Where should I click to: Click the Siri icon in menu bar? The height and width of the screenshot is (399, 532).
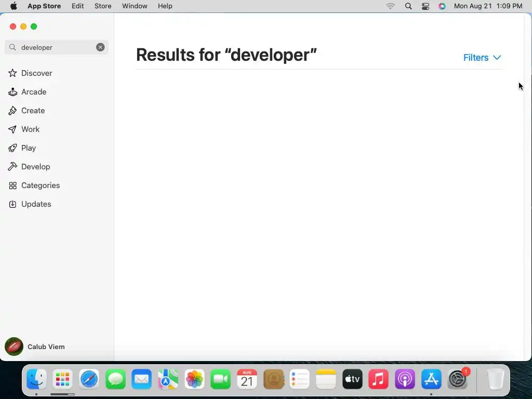[x=442, y=6]
